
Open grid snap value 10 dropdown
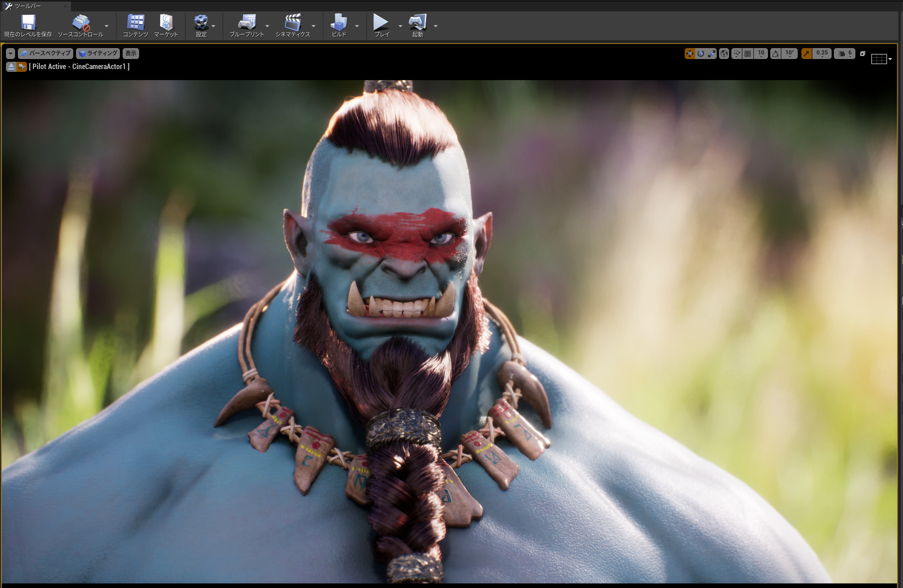(761, 54)
